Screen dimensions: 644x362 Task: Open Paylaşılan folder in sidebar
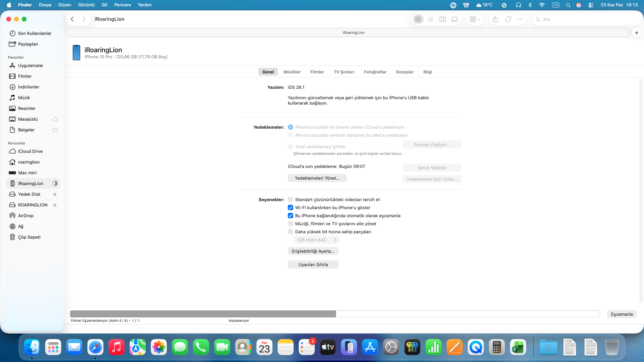33,44
